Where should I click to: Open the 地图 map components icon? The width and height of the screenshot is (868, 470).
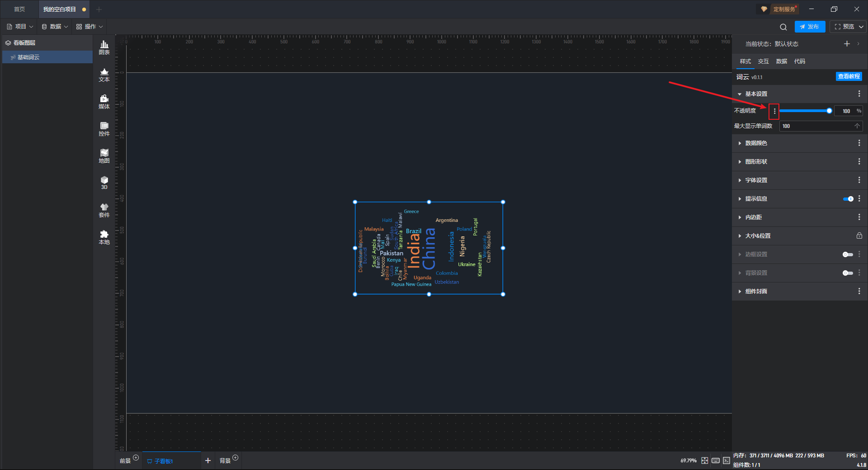coord(104,156)
